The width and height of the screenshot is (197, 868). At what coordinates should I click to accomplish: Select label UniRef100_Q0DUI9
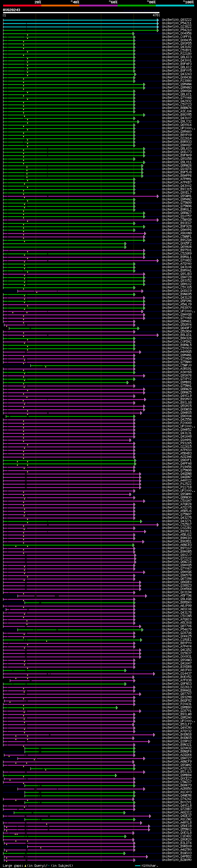click(177, 291)
